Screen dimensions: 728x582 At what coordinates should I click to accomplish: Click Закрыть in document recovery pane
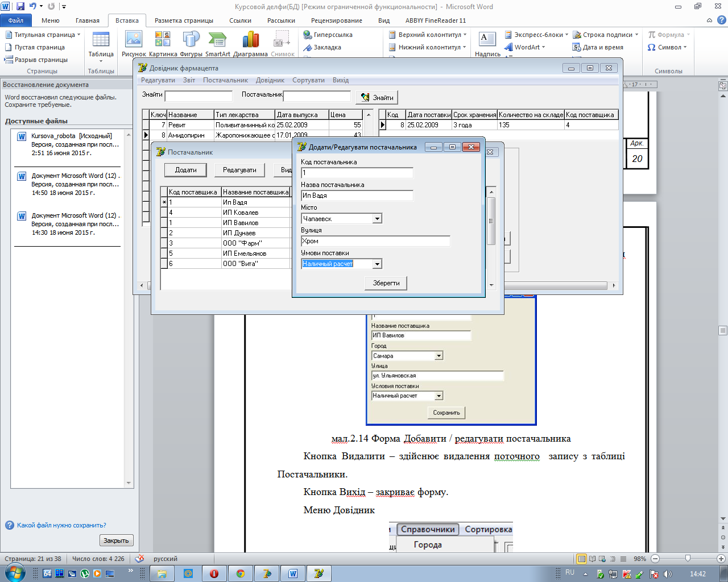click(116, 541)
